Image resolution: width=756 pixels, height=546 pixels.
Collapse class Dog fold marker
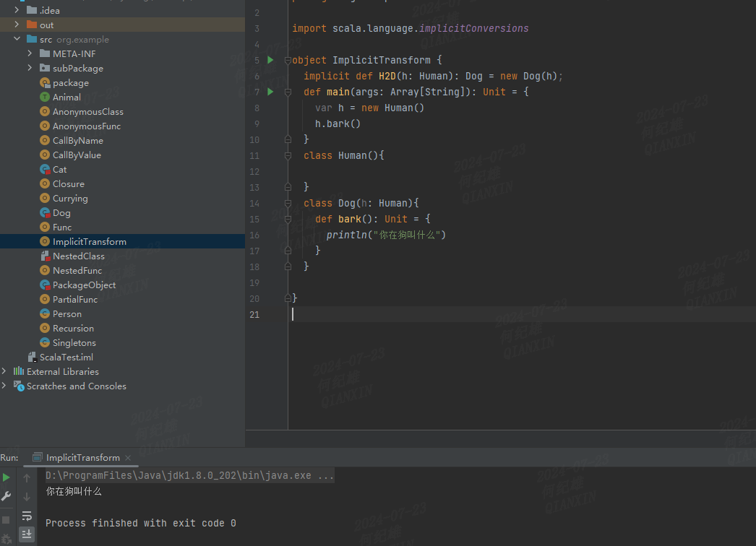click(288, 204)
